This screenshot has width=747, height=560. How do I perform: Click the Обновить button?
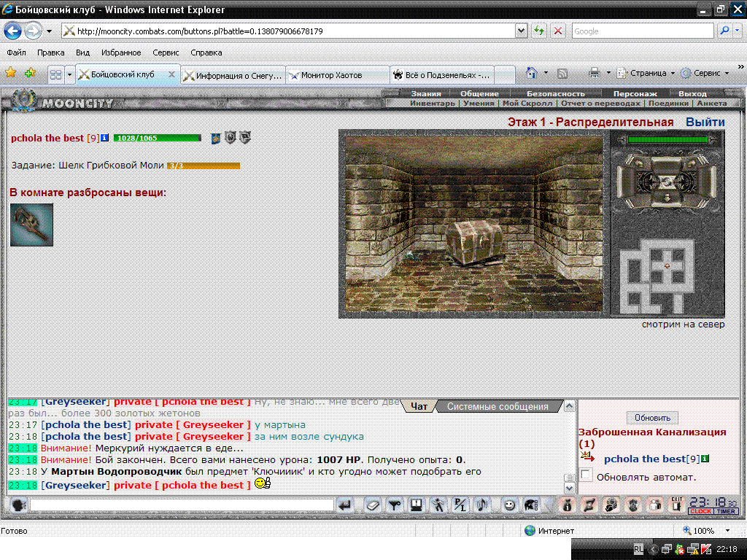[652, 418]
